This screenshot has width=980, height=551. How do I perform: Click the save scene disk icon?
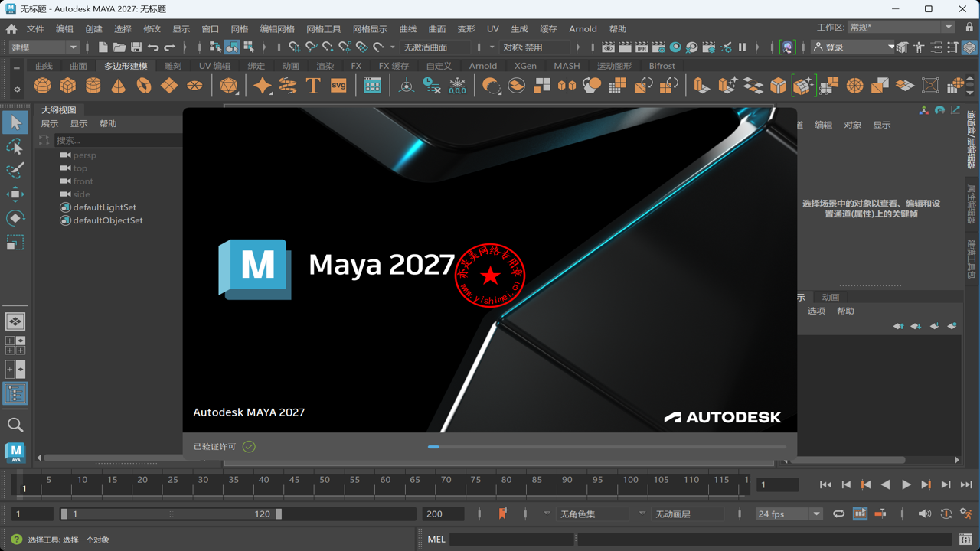[x=136, y=47]
